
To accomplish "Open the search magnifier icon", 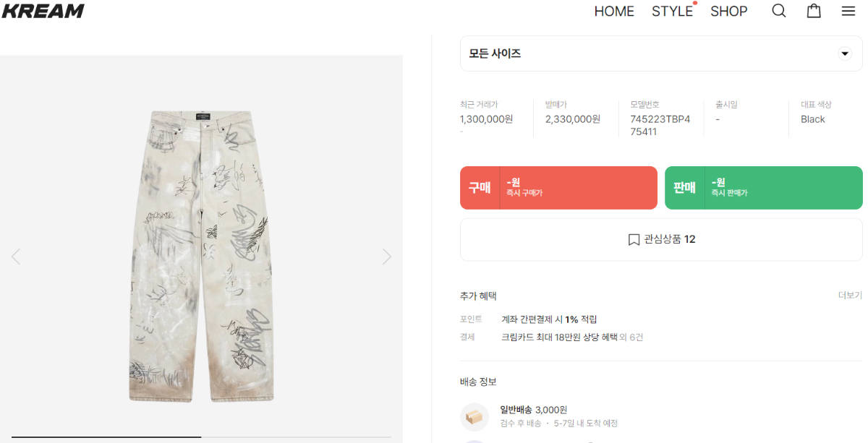I will pos(778,11).
